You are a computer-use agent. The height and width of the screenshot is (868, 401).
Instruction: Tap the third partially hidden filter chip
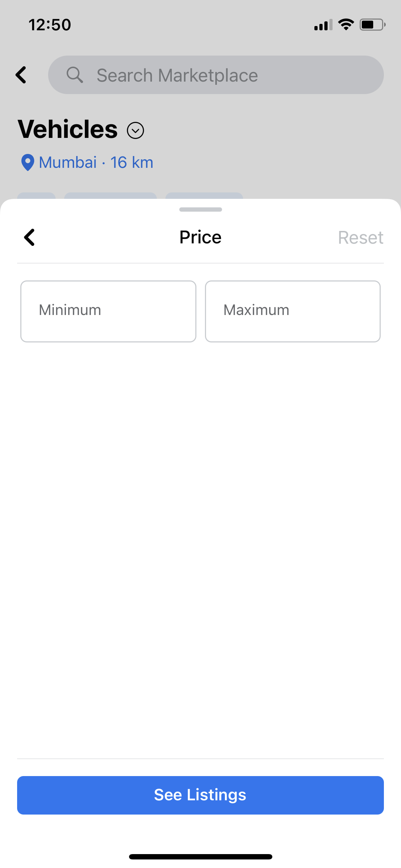[204, 196]
